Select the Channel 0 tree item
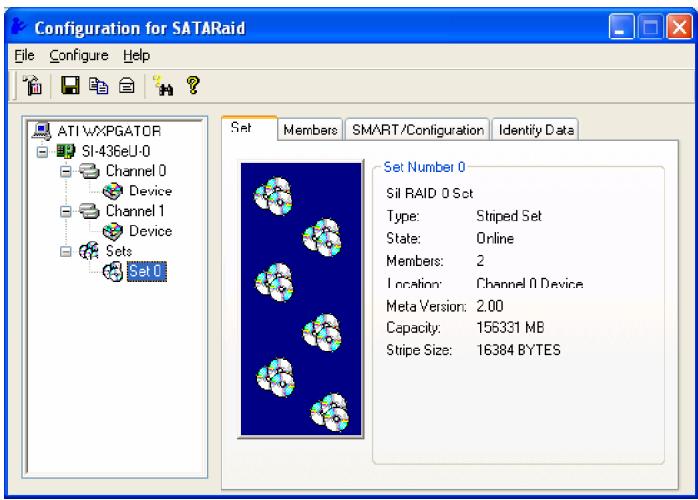Image resolution: width=698 pixels, height=500 pixels. (136, 171)
